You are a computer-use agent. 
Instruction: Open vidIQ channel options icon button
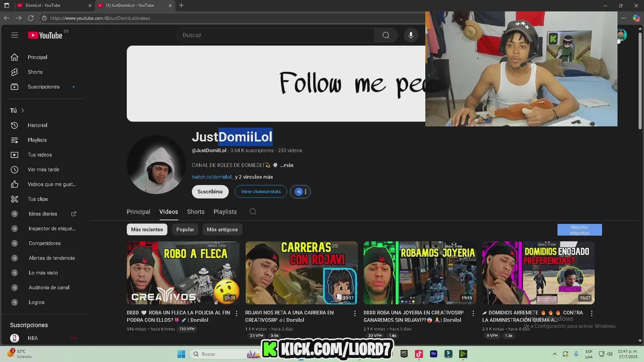click(x=300, y=192)
